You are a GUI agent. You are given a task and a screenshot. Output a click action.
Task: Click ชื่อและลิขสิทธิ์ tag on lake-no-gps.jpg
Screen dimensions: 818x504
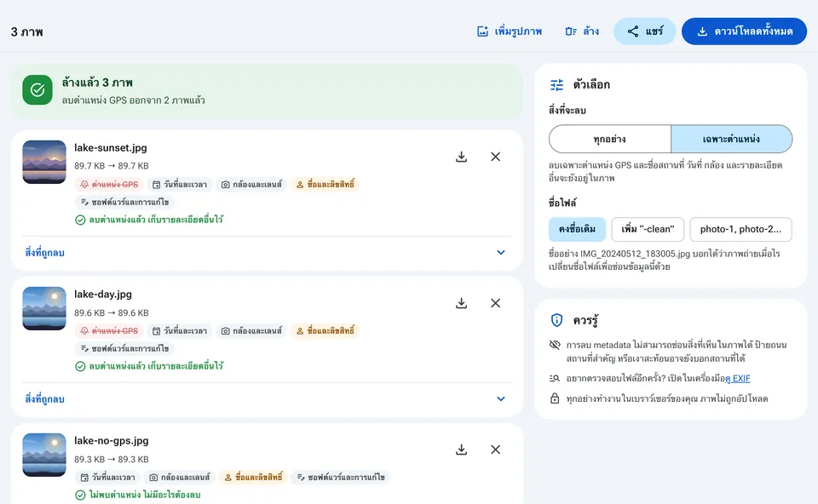click(253, 478)
